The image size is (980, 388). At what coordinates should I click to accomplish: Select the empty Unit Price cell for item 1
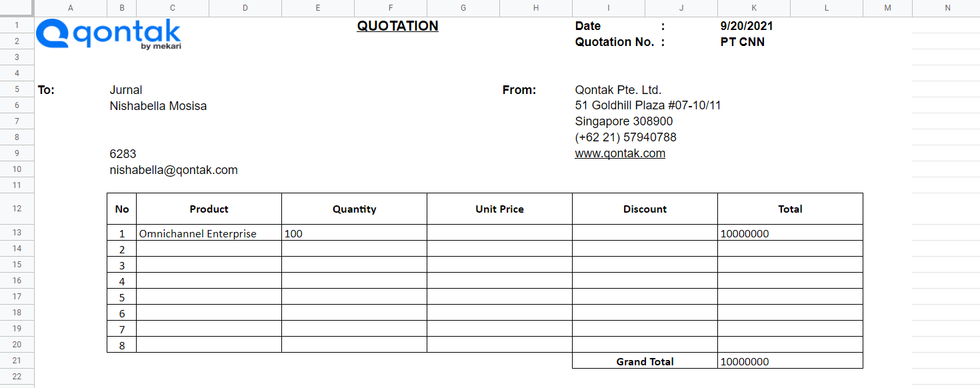[499, 233]
